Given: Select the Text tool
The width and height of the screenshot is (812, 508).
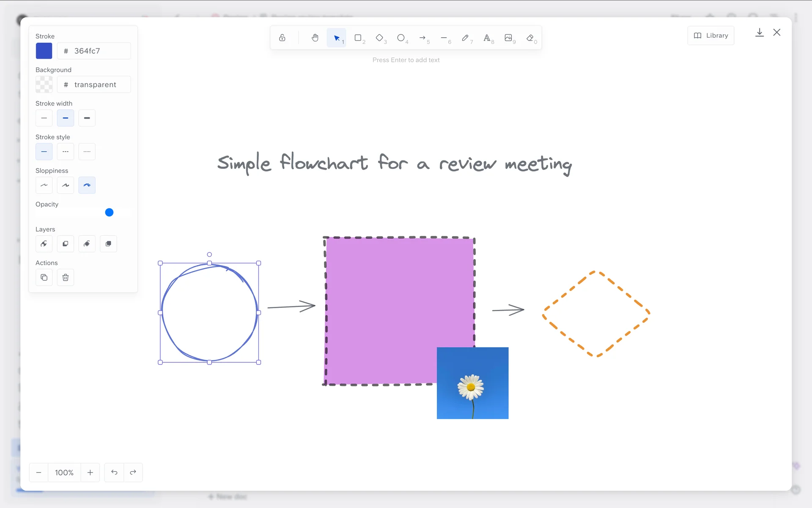Looking at the screenshot, I should pyautogui.click(x=487, y=38).
